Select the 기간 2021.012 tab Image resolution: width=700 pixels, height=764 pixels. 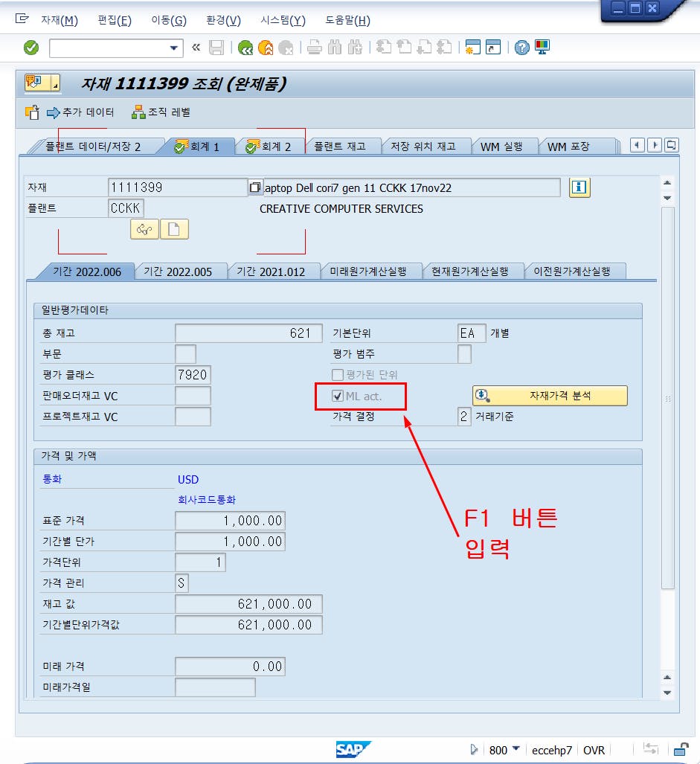tap(271, 272)
